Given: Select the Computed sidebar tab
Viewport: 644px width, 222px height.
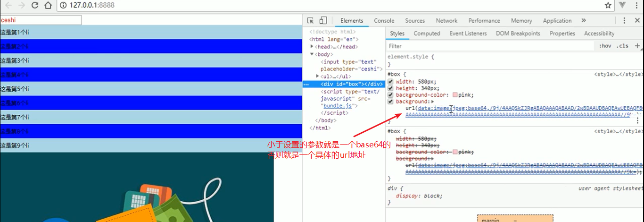Looking at the screenshot, I should [427, 34].
